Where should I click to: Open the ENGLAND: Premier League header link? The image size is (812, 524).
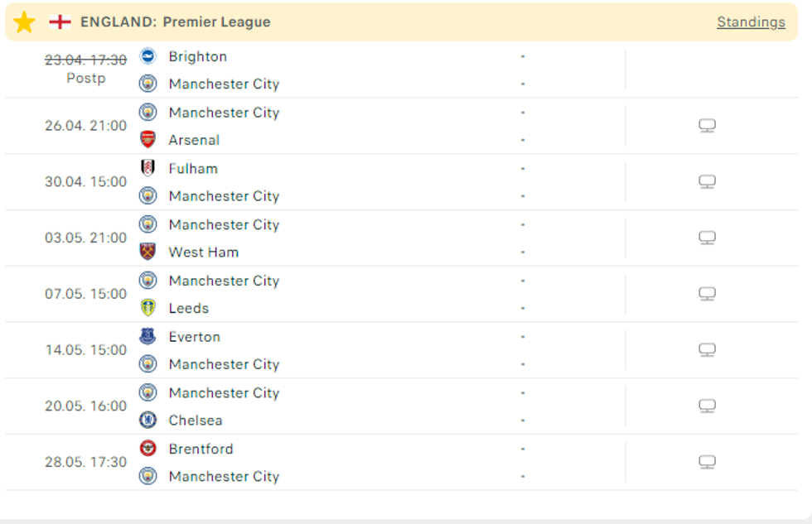point(176,22)
